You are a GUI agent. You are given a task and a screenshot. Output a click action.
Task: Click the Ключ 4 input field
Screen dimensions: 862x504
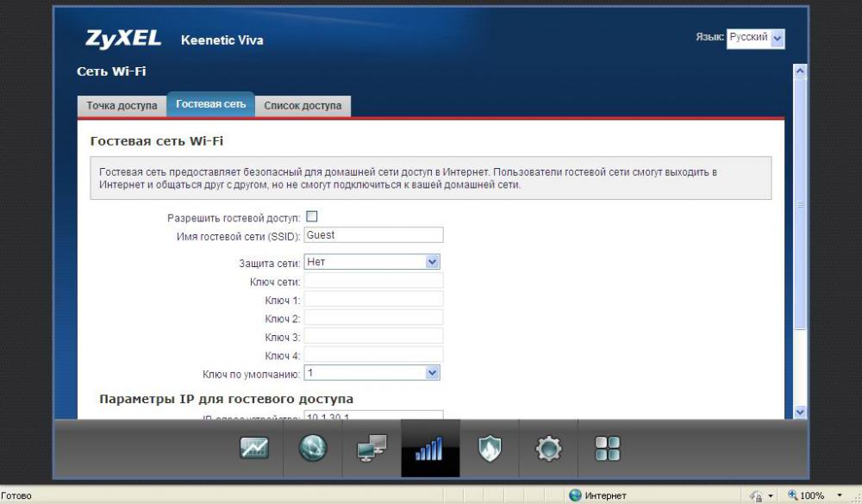click(373, 354)
